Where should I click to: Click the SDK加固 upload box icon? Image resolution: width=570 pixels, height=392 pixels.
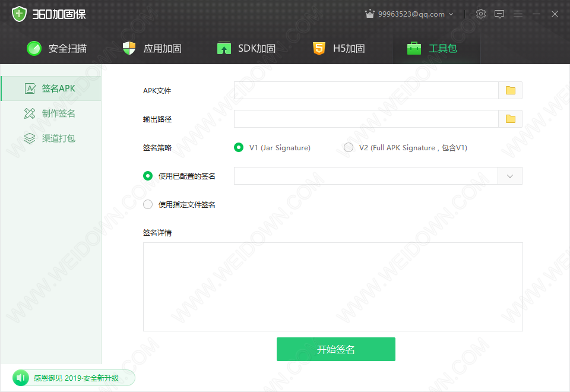[x=224, y=48]
